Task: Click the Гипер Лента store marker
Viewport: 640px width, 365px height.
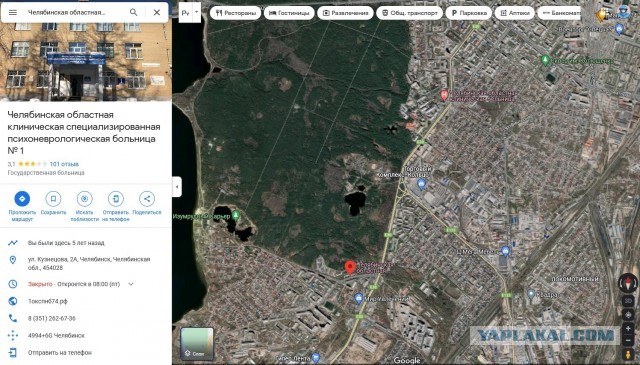Action: point(316,358)
